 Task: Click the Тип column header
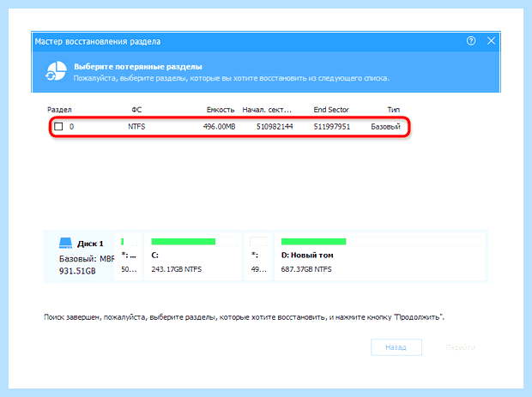coord(394,110)
